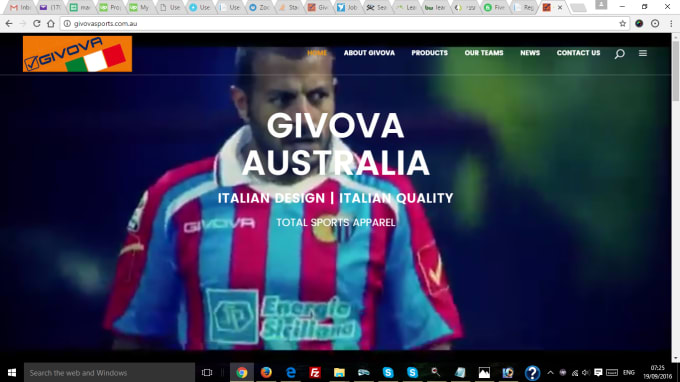The width and height of the screenshot is (680, 382).
Task: Open Chrome three-dot settings menu
Action: [x=671, y=23]
